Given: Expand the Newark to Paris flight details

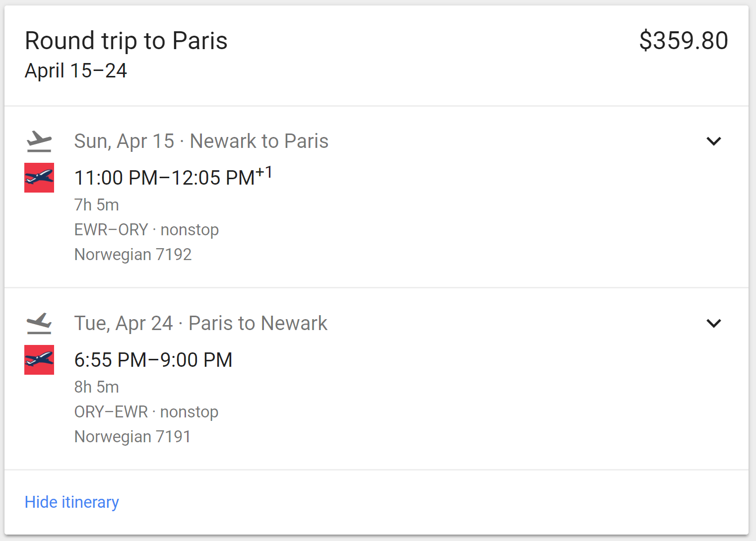Looking at the screenshot, I should [x=713, y=141].
